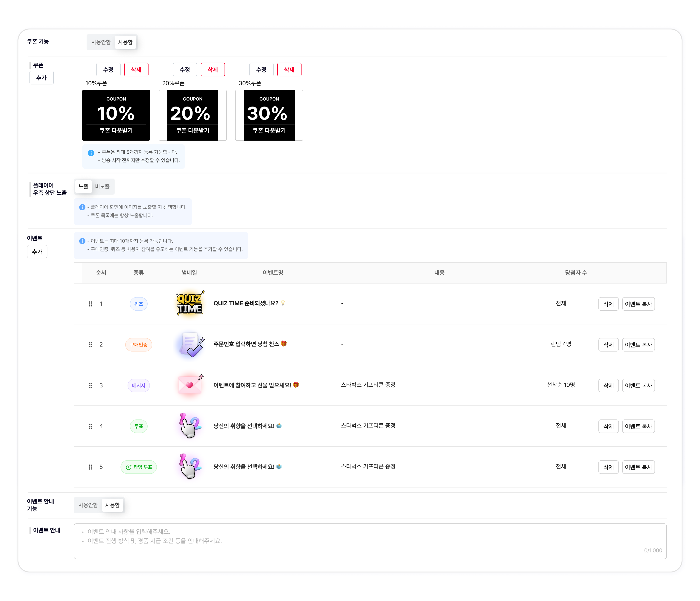Click the 10%쿠폰 name label
The width and height of the screenshot is (700, 601).
coord(96,83)
